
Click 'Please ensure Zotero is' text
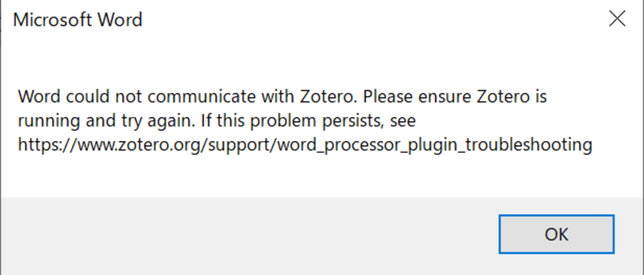pyautogui.click(x=455, y=96)
